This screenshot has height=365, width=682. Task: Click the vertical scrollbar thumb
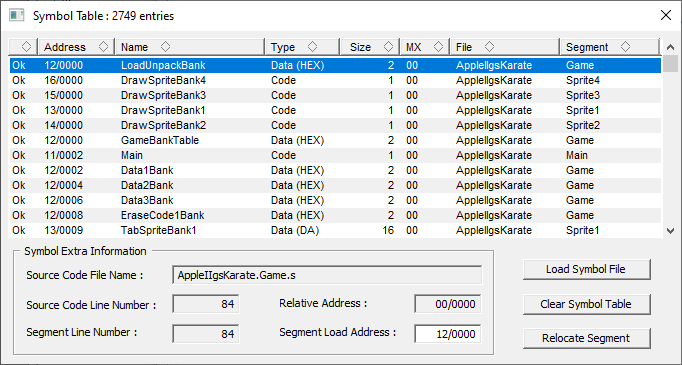click(x=670, y=64)
